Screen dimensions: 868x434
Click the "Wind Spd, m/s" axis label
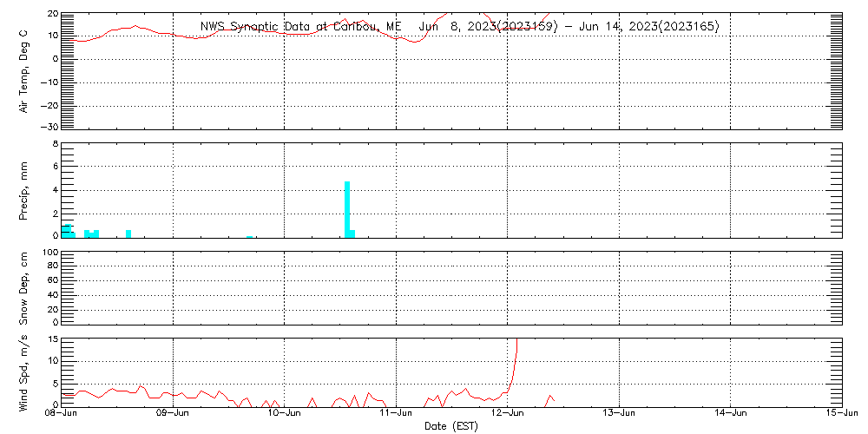click(x=23, y=372)
